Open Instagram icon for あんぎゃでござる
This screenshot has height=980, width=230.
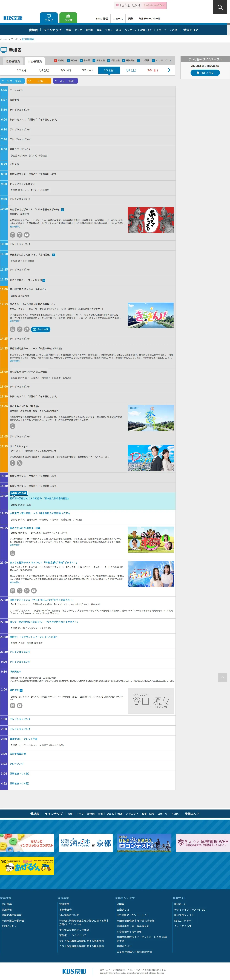point(19,235)
